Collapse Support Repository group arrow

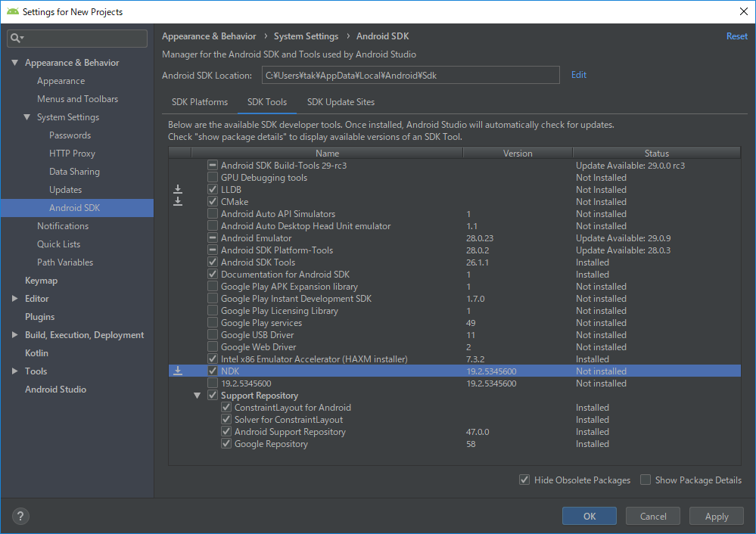198,395
